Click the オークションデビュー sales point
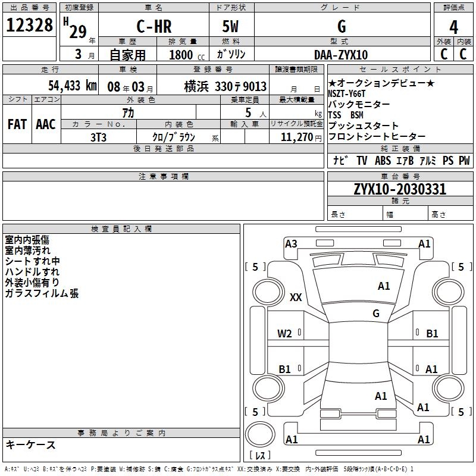Image resolution: width=476 pixels, height=476 pixels. pos(381,83)
